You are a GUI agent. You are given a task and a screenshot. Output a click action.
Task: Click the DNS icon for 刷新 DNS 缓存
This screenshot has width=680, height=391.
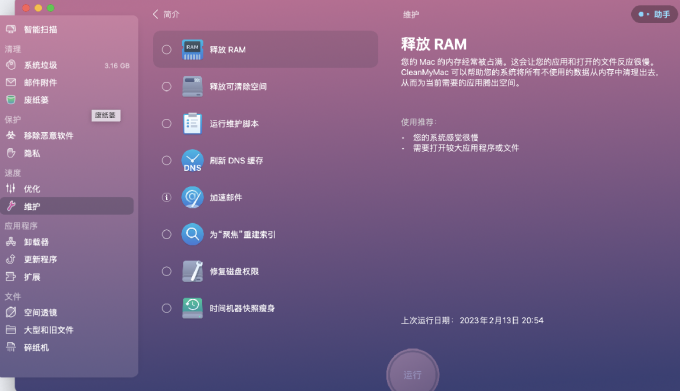(x=192, y=160)
